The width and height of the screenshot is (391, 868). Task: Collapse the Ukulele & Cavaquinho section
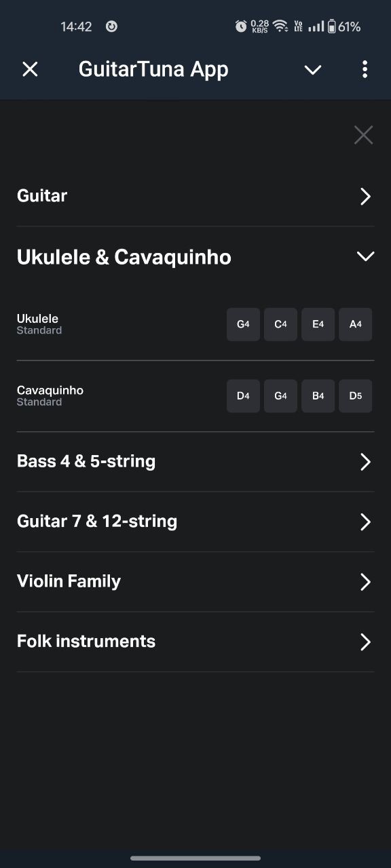[195, 257]
